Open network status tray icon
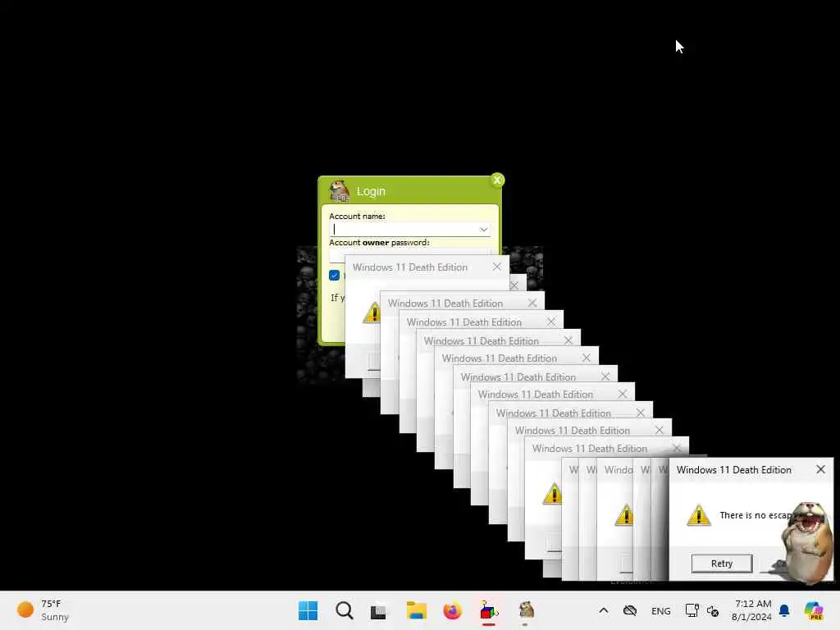This screenshot has width=840, height=630. point(692,610)
